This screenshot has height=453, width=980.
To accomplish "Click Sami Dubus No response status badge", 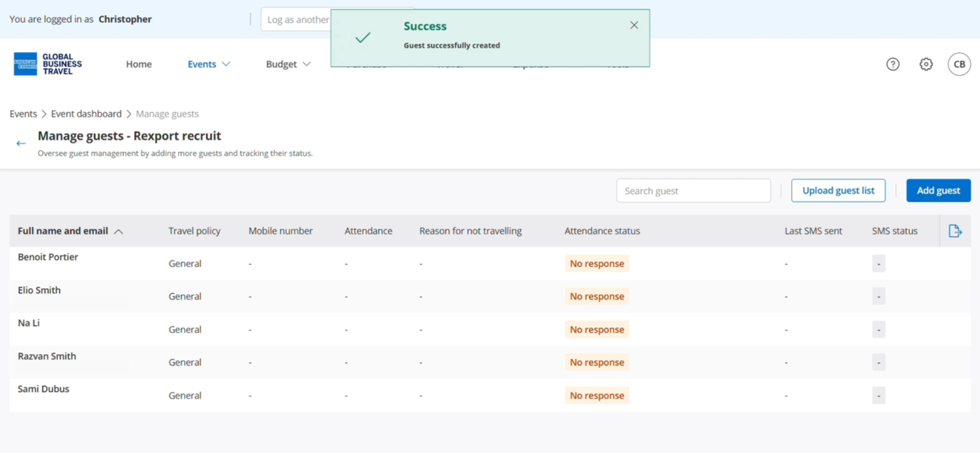I will (x=596, y=396).
